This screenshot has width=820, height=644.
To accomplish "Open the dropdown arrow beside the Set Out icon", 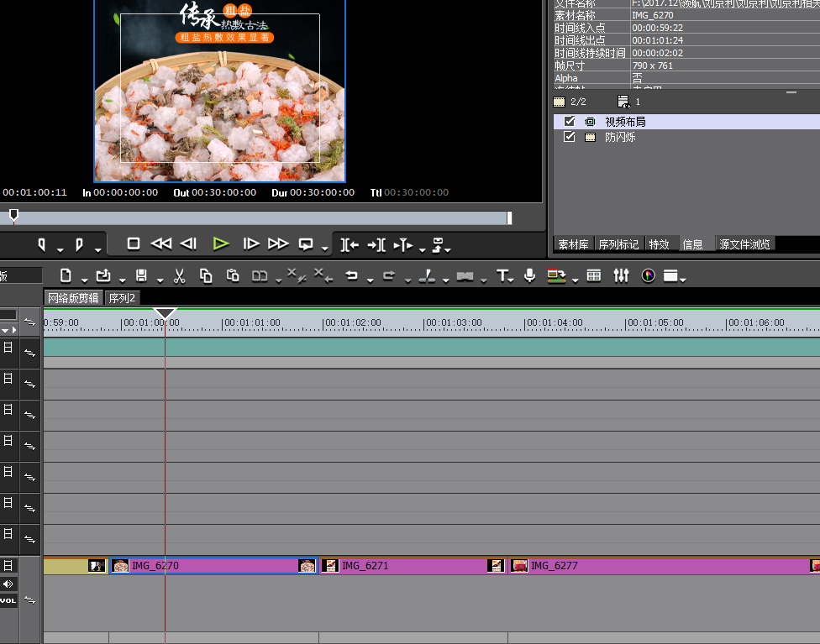I will click(x=97, y=250).
